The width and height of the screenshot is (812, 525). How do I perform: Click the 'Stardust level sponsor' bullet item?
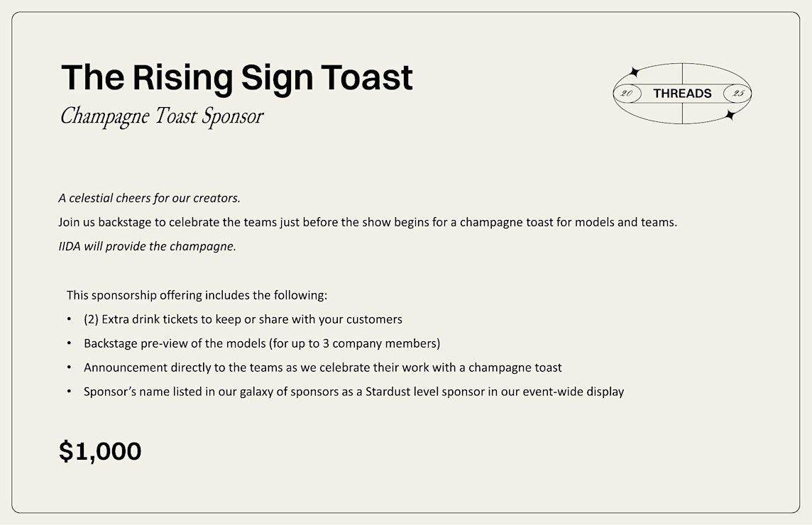[353, 392]
